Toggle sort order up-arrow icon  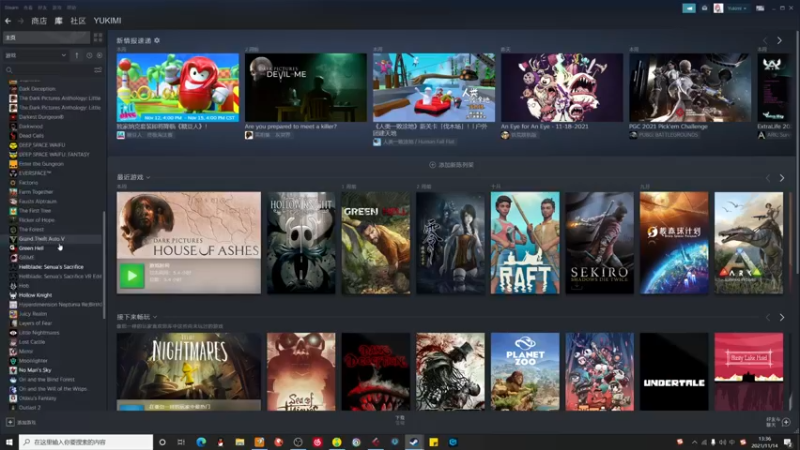pyautogui.click(x=77, y=55)
